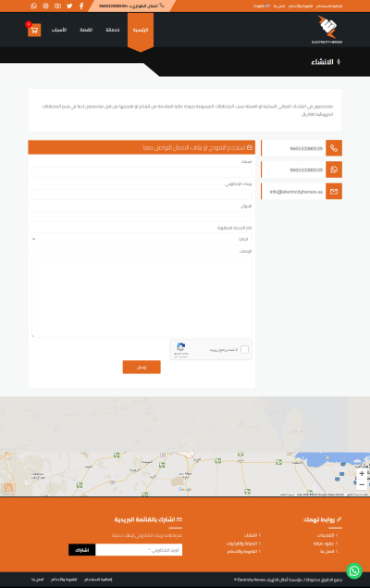
Task: Click the Electricity Heroes logo
Action: (x=327, y=30)
